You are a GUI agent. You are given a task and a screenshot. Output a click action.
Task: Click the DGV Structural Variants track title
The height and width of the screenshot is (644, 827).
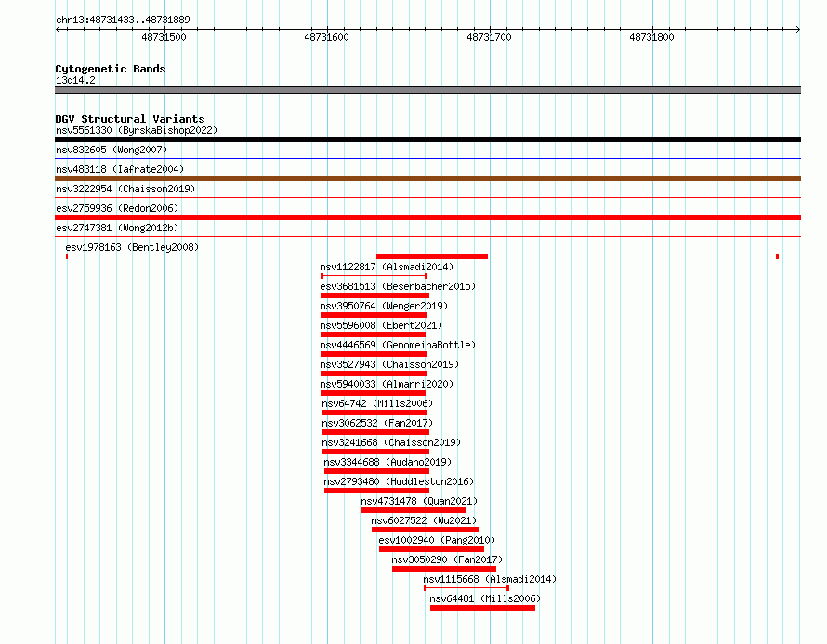coord(130,119)
